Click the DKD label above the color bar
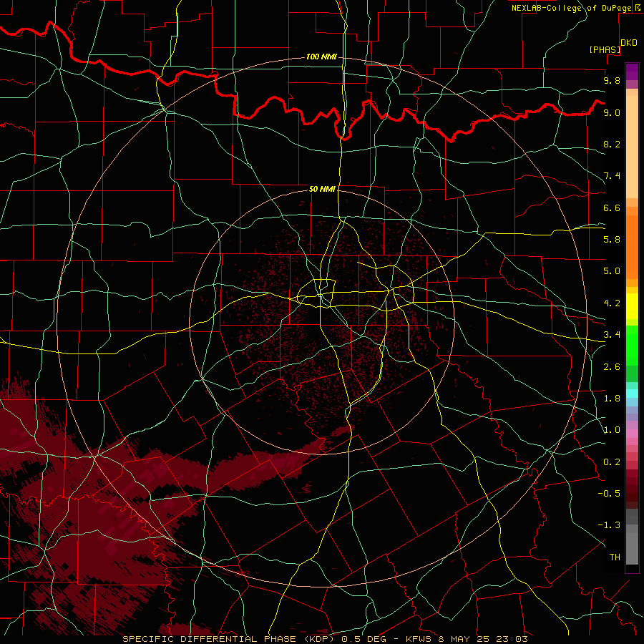The width and height of the screenshot is (644, 644). pyautogui.click(x=629, y=43)
